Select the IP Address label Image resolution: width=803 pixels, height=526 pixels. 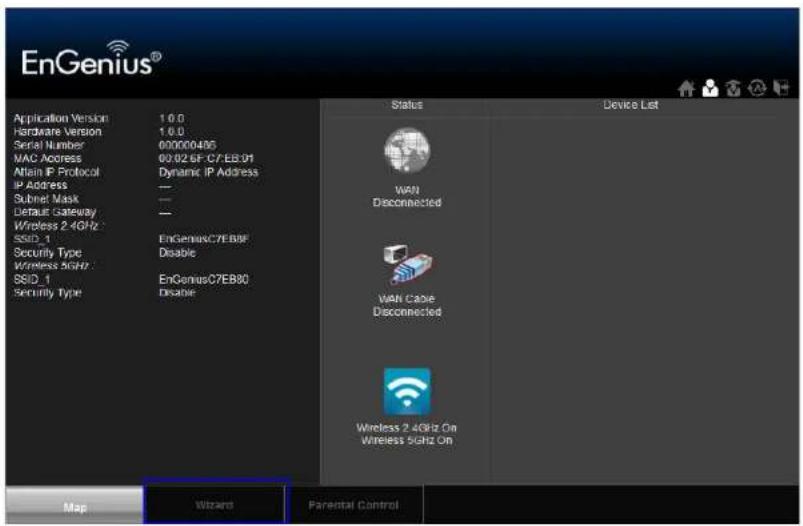click(x=40, y=185)
